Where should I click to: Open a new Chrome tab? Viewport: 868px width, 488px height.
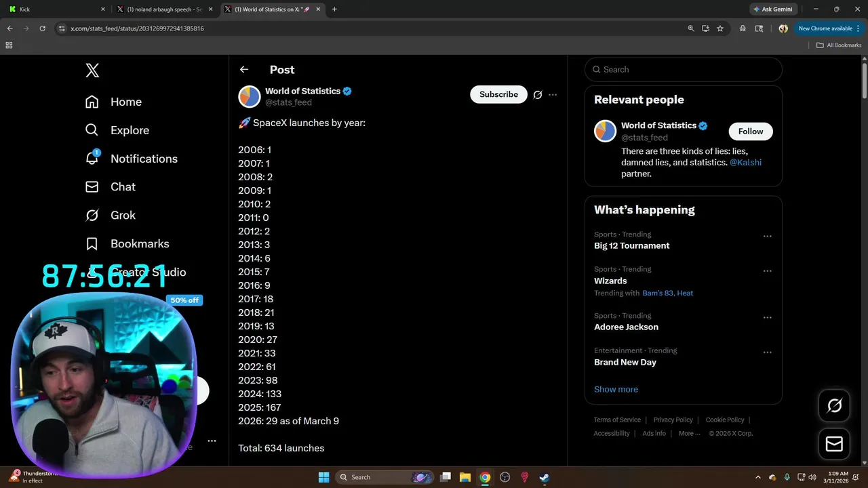334,9
